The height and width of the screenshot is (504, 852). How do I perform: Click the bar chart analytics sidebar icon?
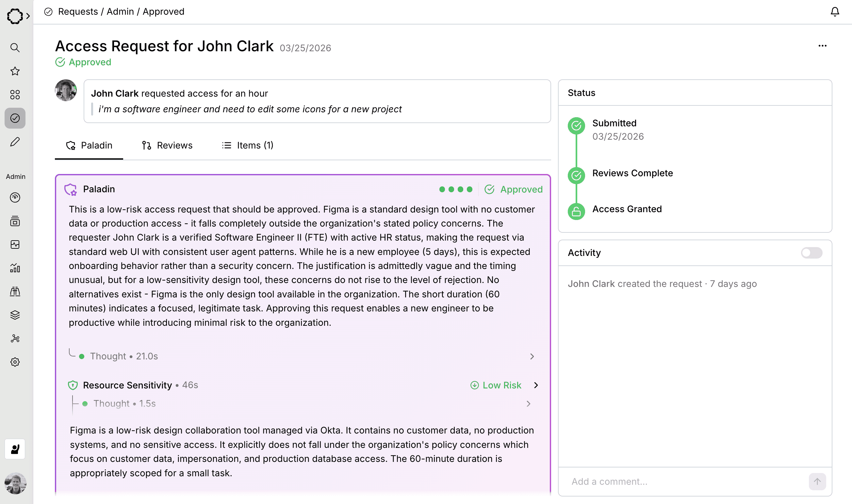click(x=15, y=268)
